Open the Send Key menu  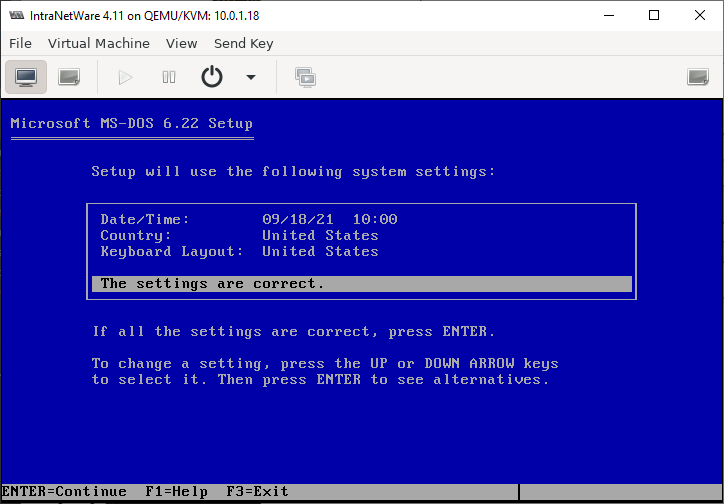pyautogui.click(x=244, y=43)
